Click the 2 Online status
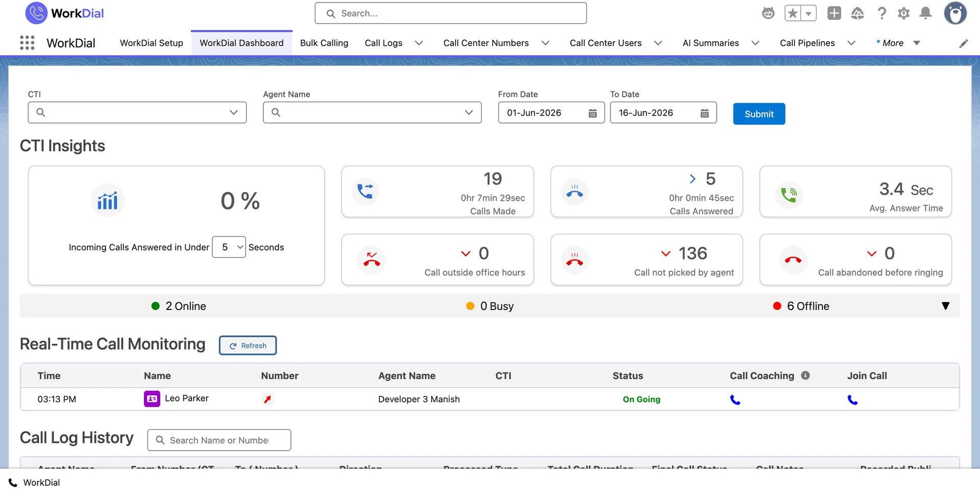980x496 pixels. pyautogui.click(x=179, y=306)
